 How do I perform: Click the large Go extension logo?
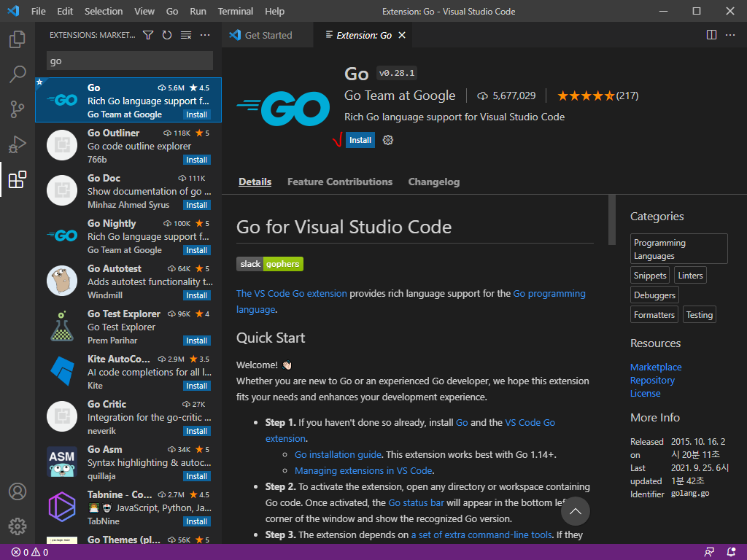(283, 109)
